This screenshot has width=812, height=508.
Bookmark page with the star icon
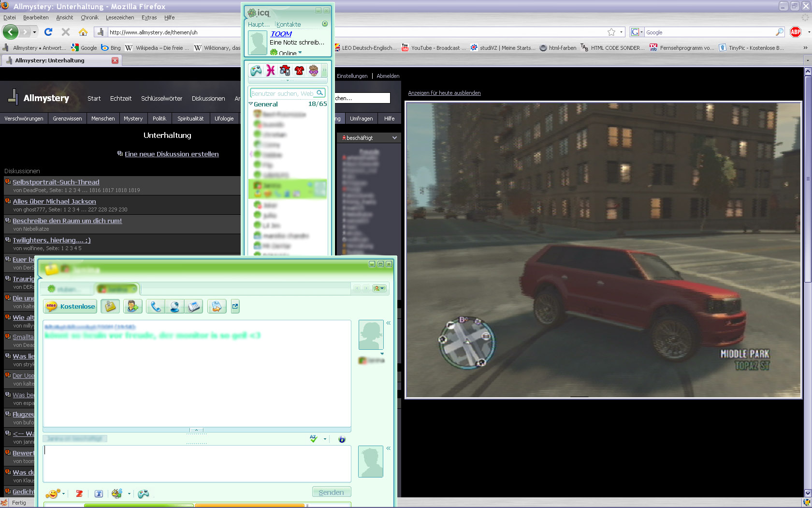[x=611, y=32]
